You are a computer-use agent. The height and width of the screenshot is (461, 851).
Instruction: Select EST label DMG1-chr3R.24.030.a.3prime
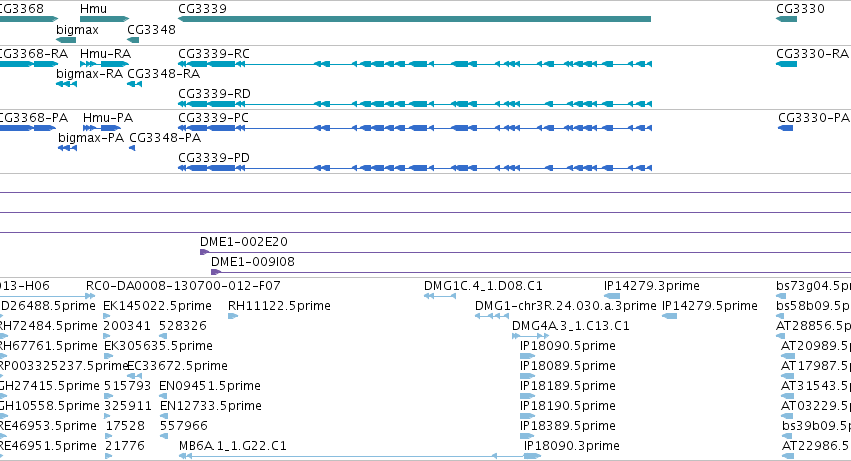coord(566,306)
